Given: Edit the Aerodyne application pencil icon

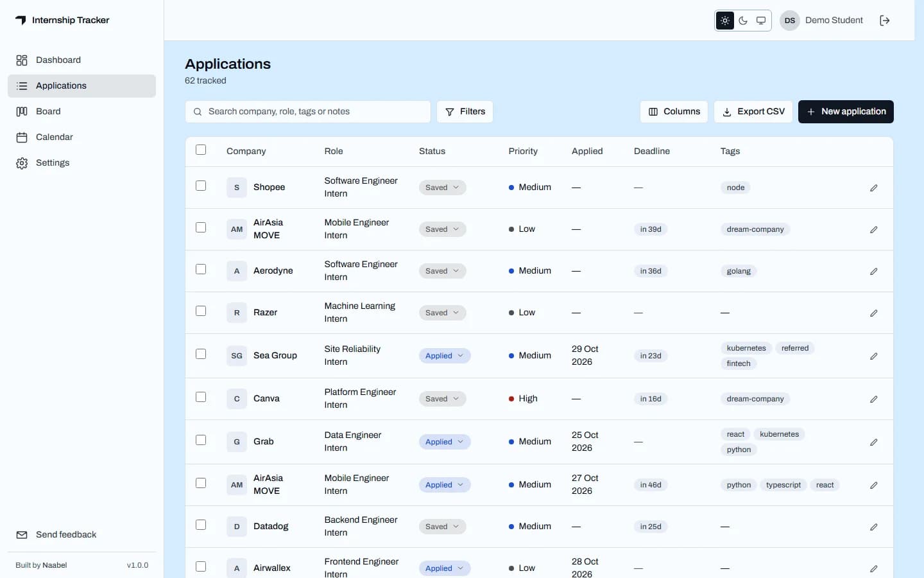Looking at the screenshot, I should point(874,272).
